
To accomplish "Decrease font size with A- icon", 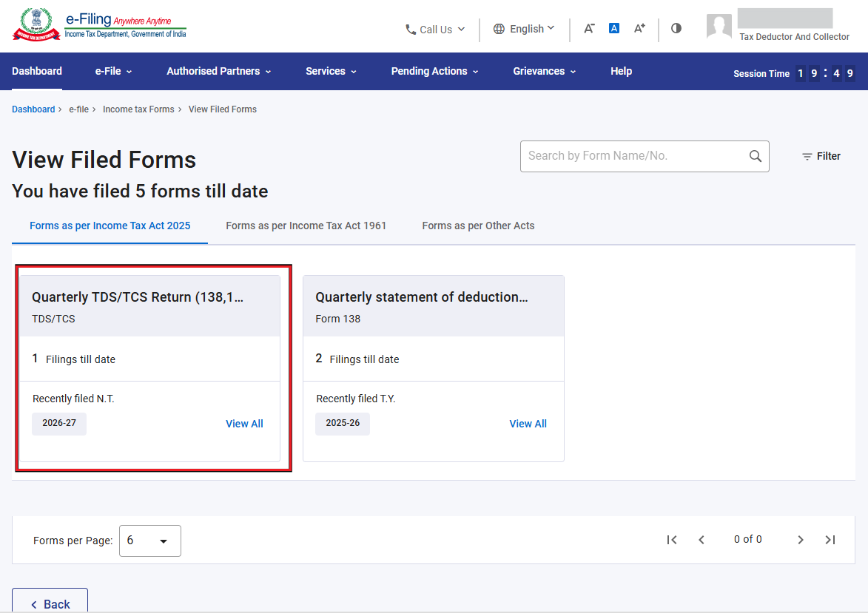I will (589, 28).
